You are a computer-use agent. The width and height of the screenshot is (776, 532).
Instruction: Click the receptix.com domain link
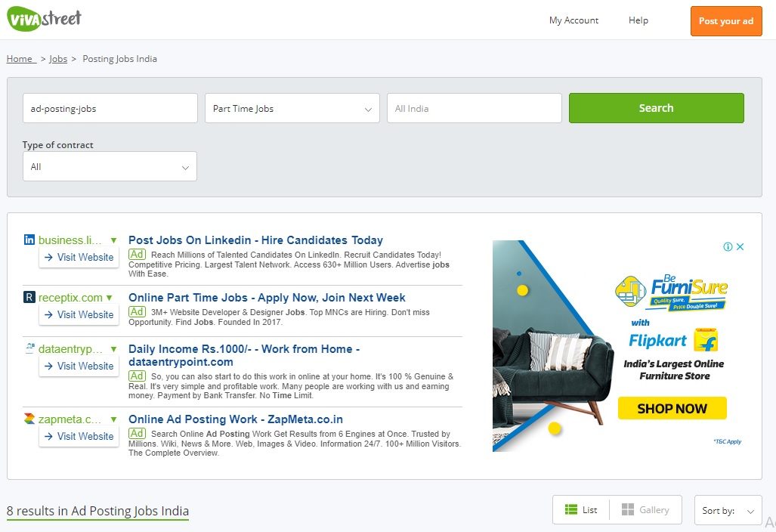click(x=70, y=298)
